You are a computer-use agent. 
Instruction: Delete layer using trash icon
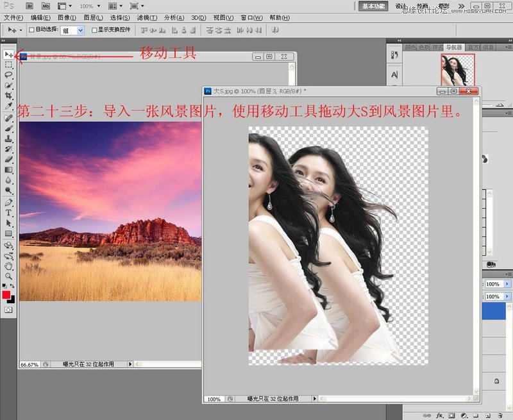[x=500, y=416]
